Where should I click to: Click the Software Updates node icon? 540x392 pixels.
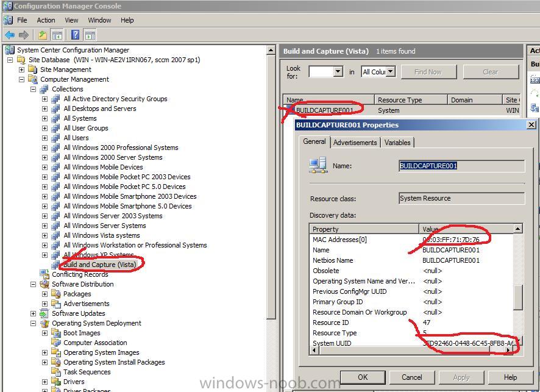click(x=44, y=313)
